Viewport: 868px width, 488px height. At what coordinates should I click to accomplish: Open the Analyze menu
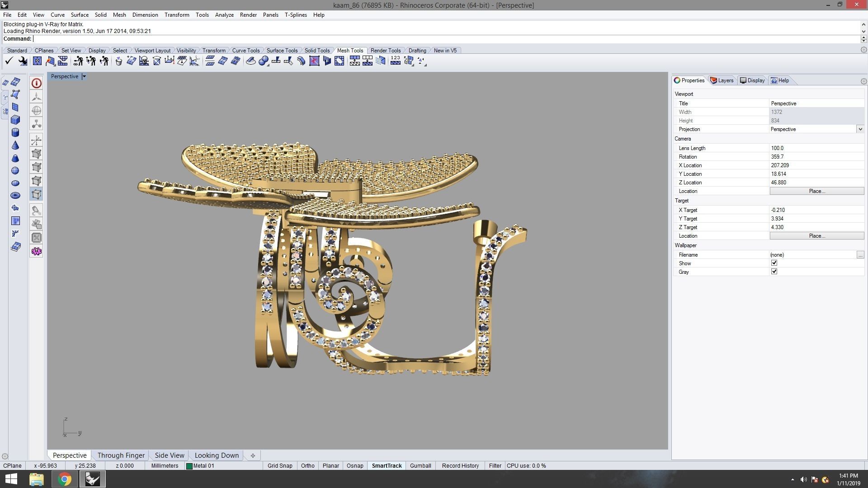pyautogui.click(x=224, y=15)
